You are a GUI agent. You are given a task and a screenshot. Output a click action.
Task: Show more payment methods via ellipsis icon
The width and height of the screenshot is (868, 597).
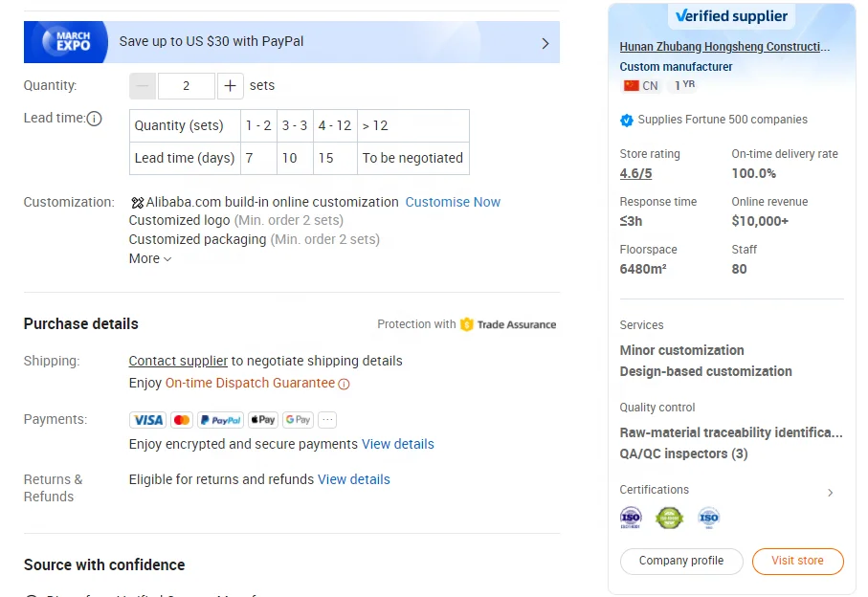(x=327, y=420)
